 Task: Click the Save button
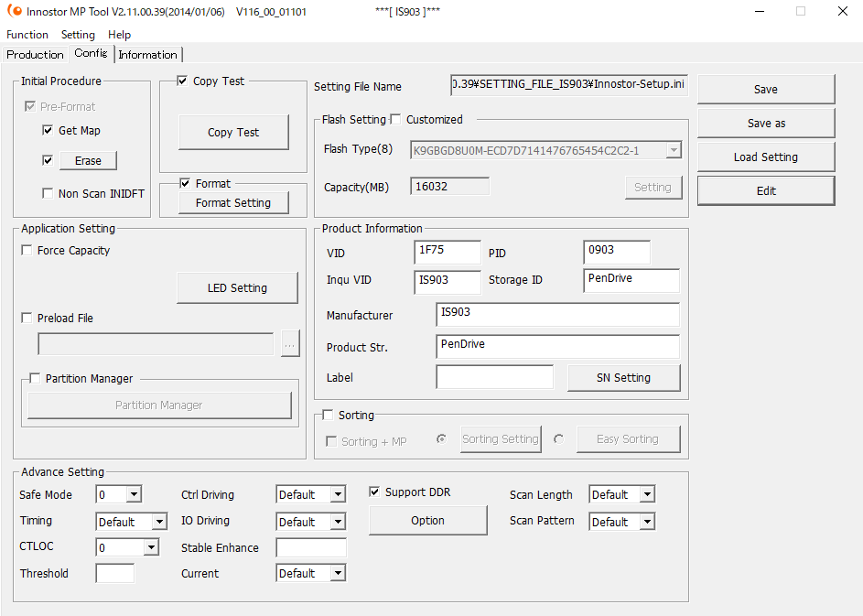point(766,89)
